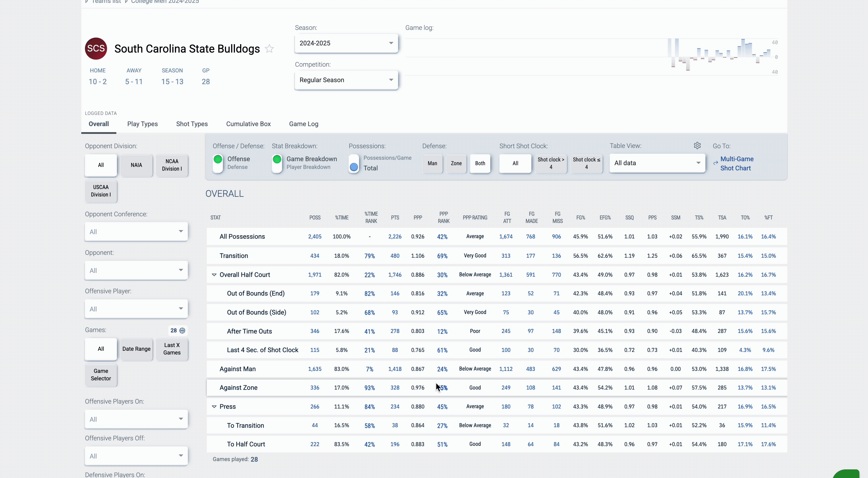
Task: Switch to the Play Types tab
Action: point(142,124)
